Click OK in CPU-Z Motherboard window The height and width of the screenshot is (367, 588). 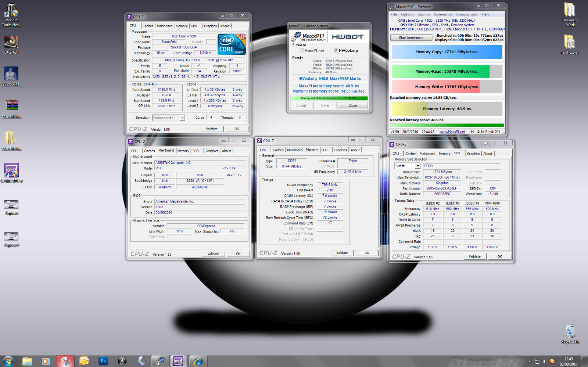pos(238,254)
